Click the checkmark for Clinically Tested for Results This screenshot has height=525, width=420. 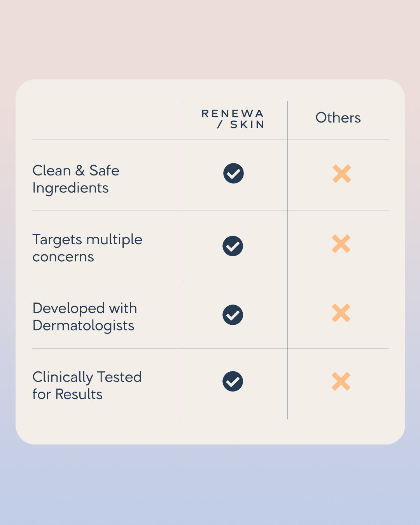[x=233, y=381]
